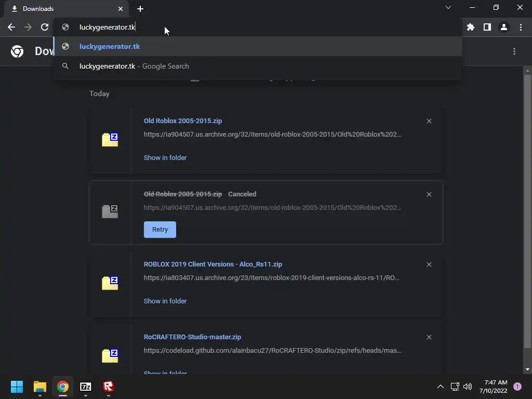Select the luckygenerator.tk Google Search suggestion
The image size is (532, 399).
tap(258, 66)
